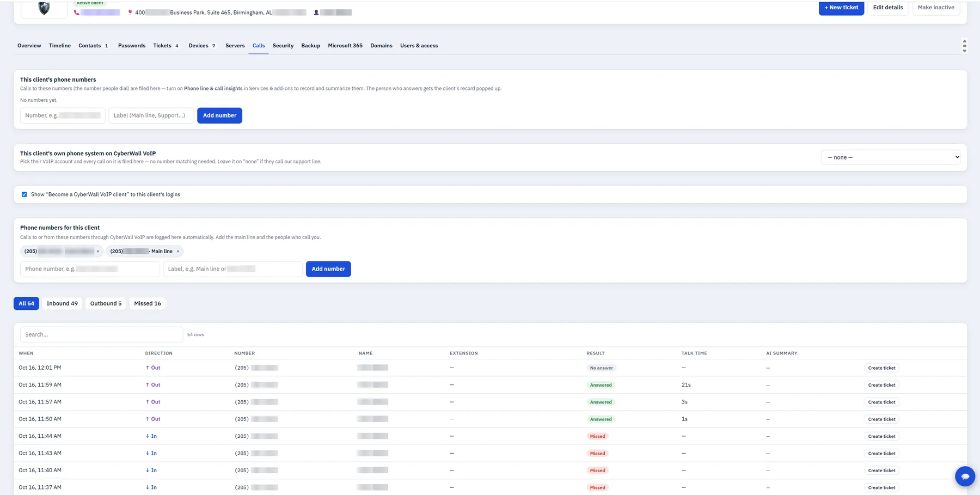
Task: Create ticket for Oct 16, 11:44 AM call
Action: (881, 436)
